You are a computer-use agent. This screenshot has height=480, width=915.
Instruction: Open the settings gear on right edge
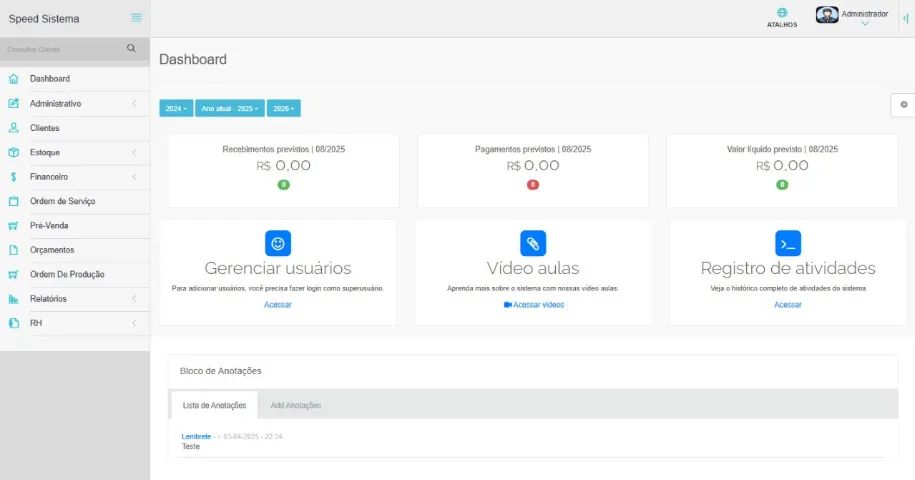[904, 104]
